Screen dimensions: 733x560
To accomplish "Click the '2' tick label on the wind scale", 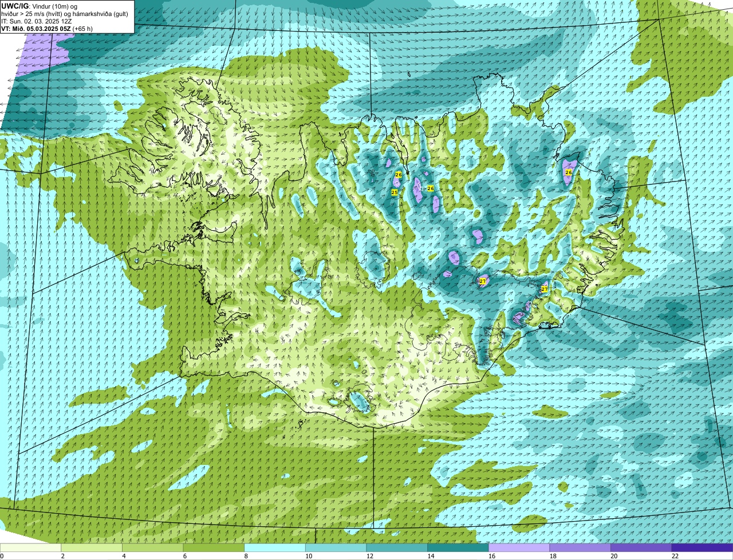I will pyautogui.click(x=62, y=556).
